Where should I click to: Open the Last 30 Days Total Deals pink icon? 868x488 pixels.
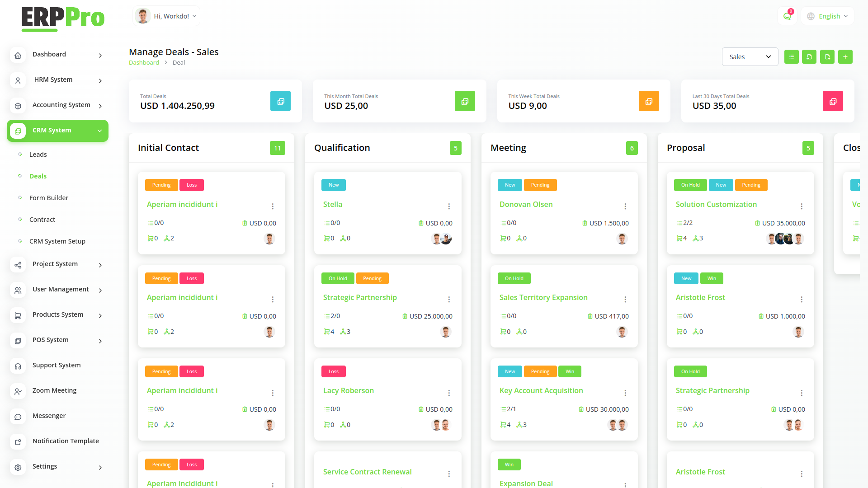tap(833, 101)
